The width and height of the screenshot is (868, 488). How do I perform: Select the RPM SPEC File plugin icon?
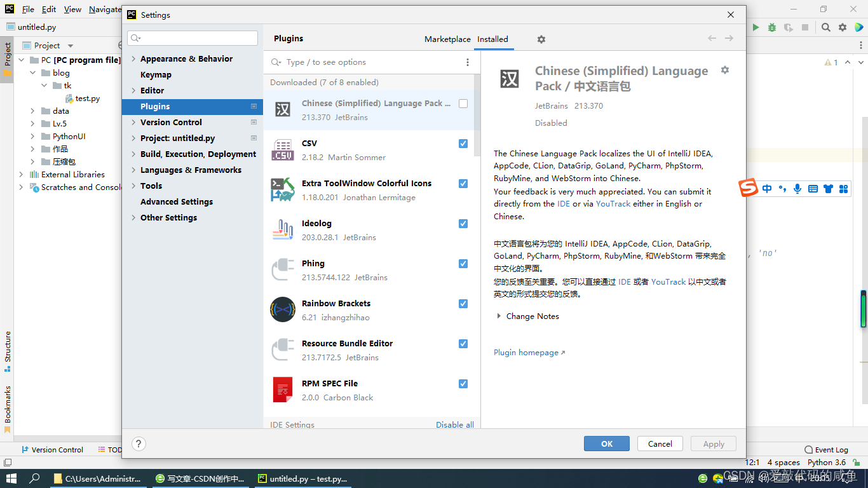coord(283,390)
